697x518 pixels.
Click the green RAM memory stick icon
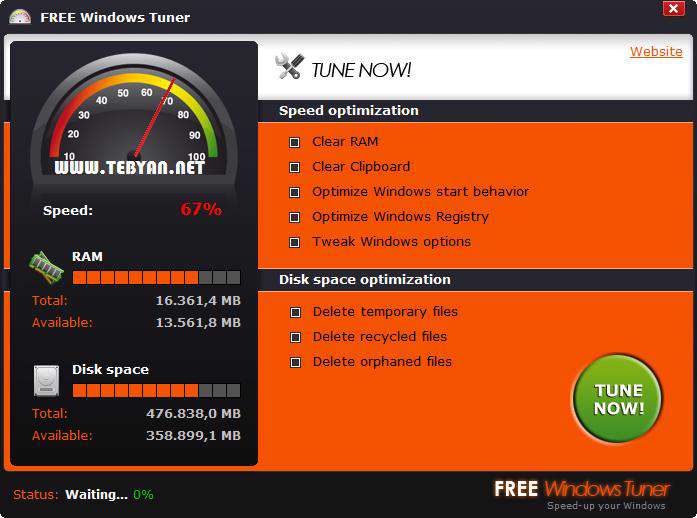pos(46,267)
